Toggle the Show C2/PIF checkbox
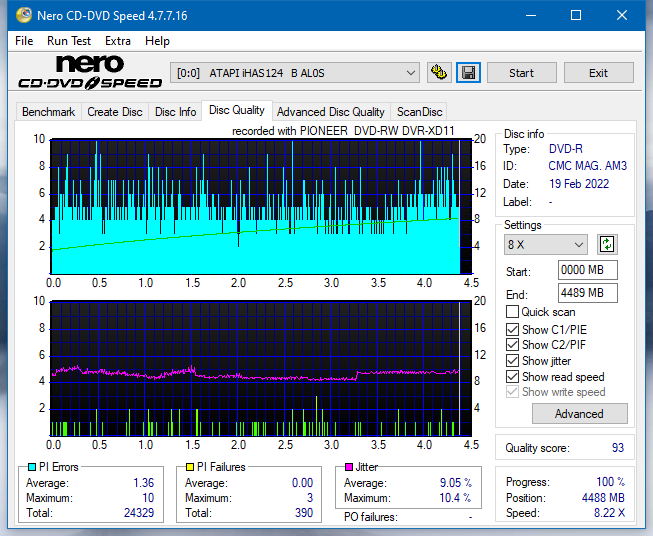The image size is (653, 536). (x=512, y=344)
